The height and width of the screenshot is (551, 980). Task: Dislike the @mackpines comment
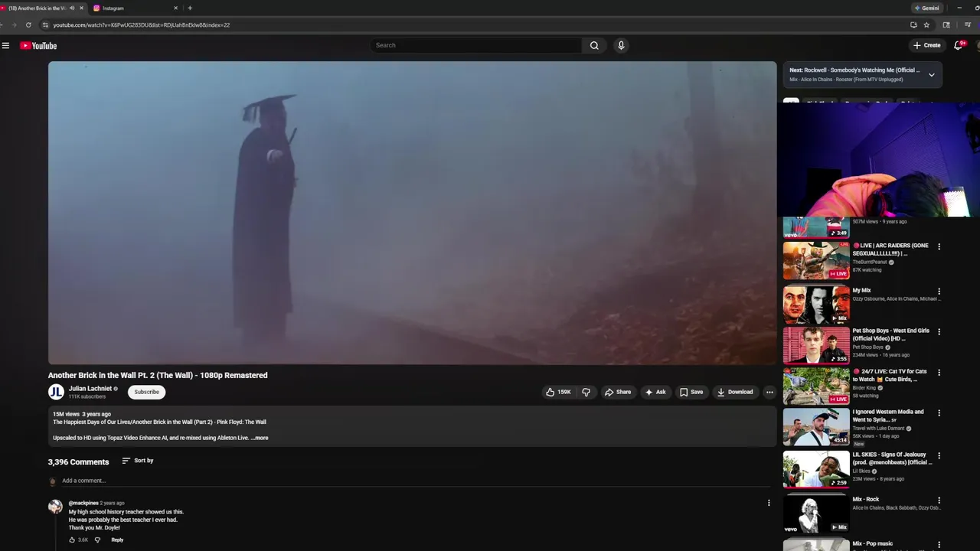tap(97, 540)
